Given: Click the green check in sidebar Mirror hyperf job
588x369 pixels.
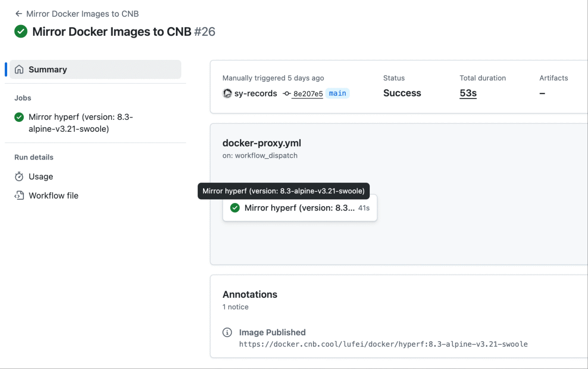Looking at the screenshot, I should coord(19,118).
